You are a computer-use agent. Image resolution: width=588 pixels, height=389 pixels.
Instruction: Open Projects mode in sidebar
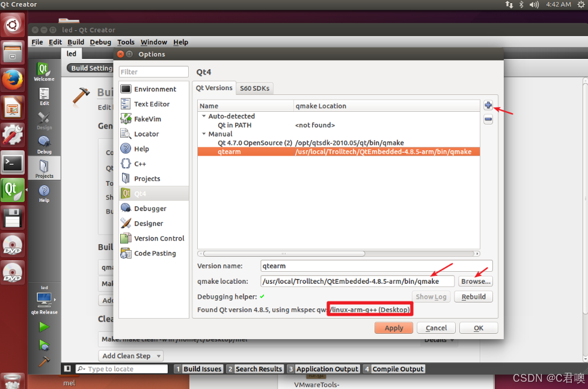pos(44,169)
